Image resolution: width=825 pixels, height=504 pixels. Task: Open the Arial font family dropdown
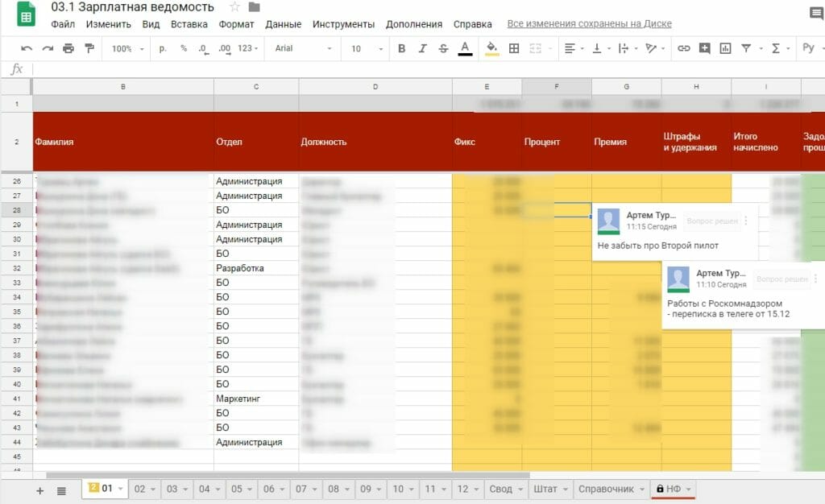click(x=302, y=49)
